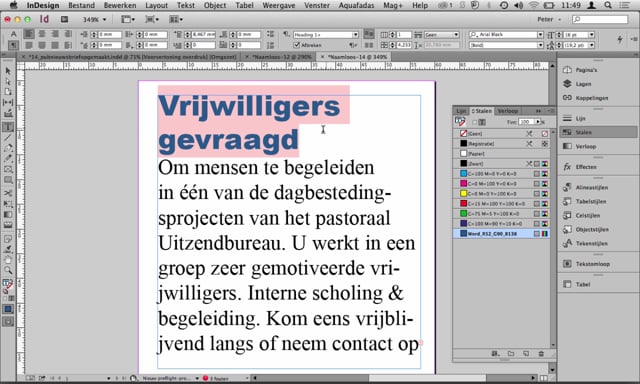Switch to the Naamloos-12 document tab
Image resolution: width=640 pixels, height=384 pixels.
pos(282,57)
